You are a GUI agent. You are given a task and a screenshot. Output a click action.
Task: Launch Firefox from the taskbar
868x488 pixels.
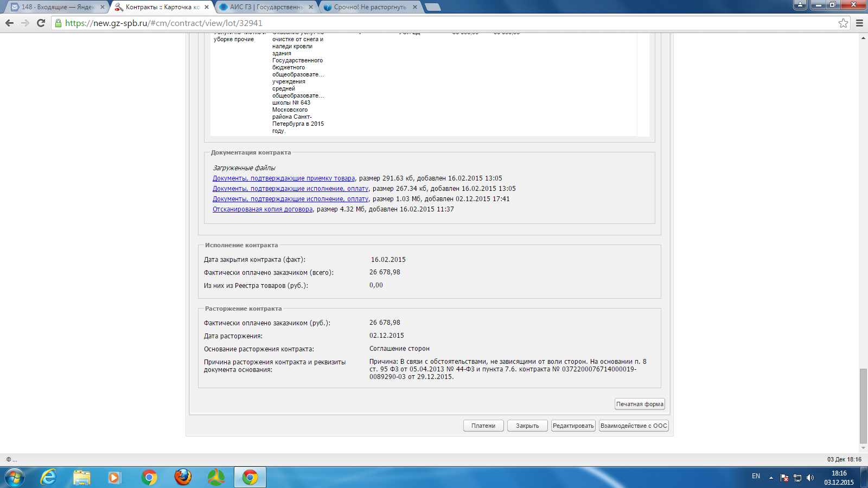pos(183,477)
